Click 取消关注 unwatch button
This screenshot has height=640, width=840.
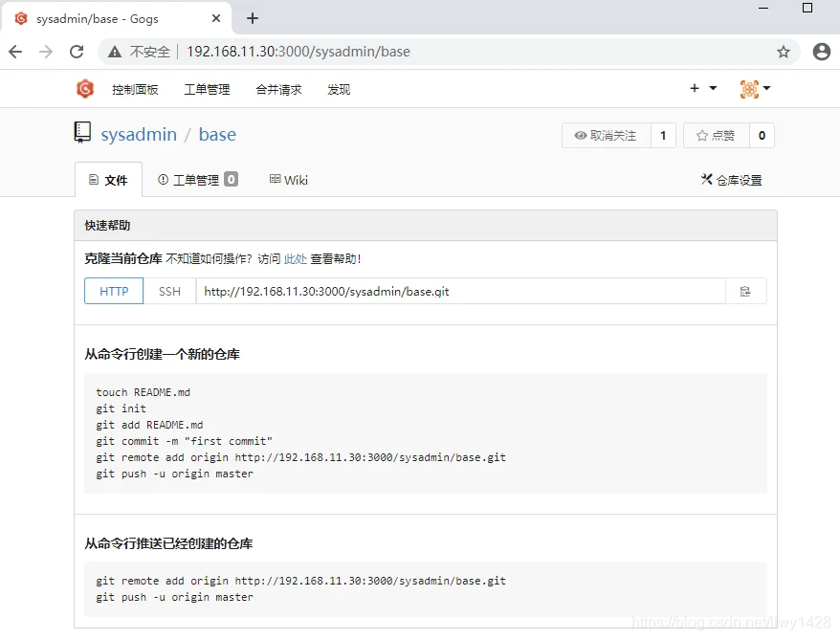click(x=606, y=136)
